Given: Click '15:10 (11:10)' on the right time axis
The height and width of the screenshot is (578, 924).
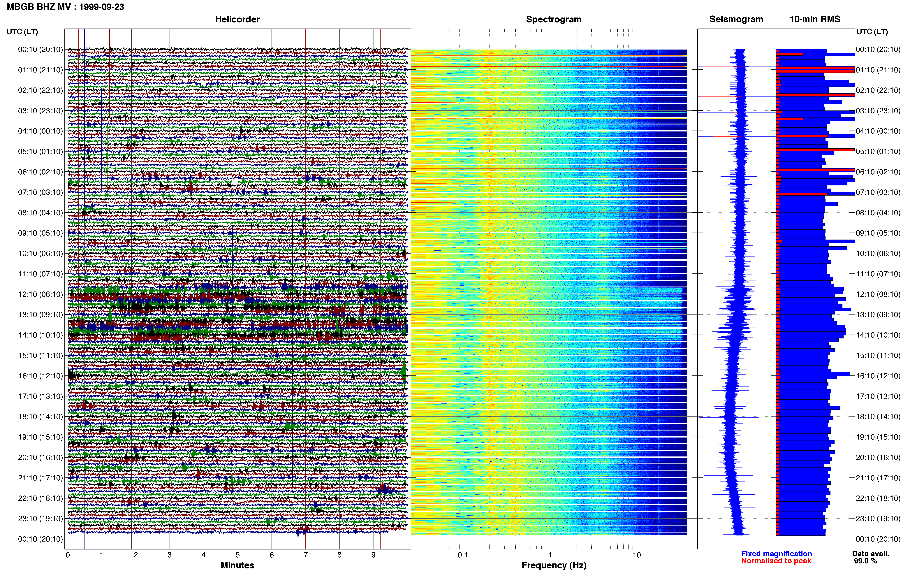Looking at the screenshot, I should coord(878,356).
